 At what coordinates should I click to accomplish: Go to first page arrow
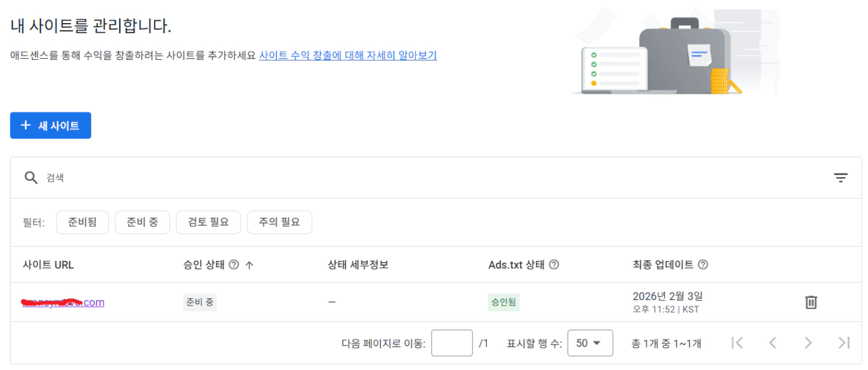[737, 343]
